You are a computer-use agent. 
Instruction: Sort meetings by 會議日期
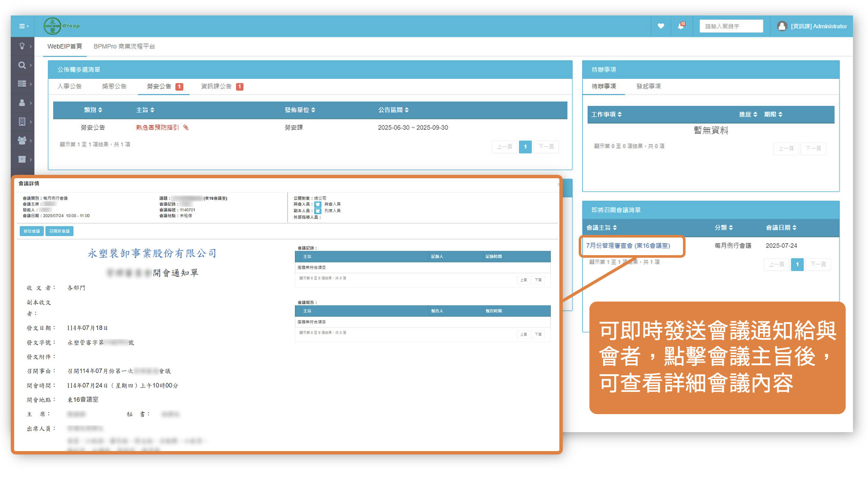(x=781, y=228)
